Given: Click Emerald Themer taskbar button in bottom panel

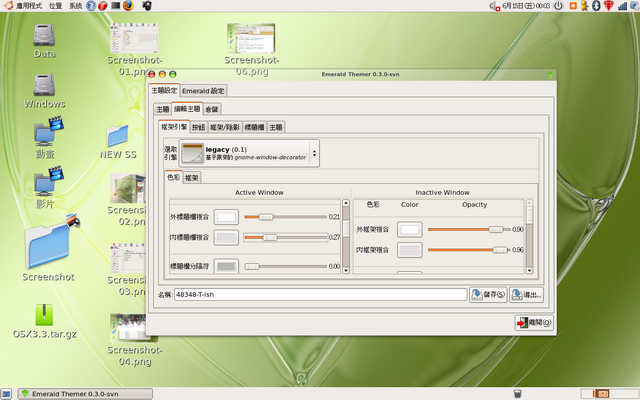Looking at the screenshot, I should 85,394.
